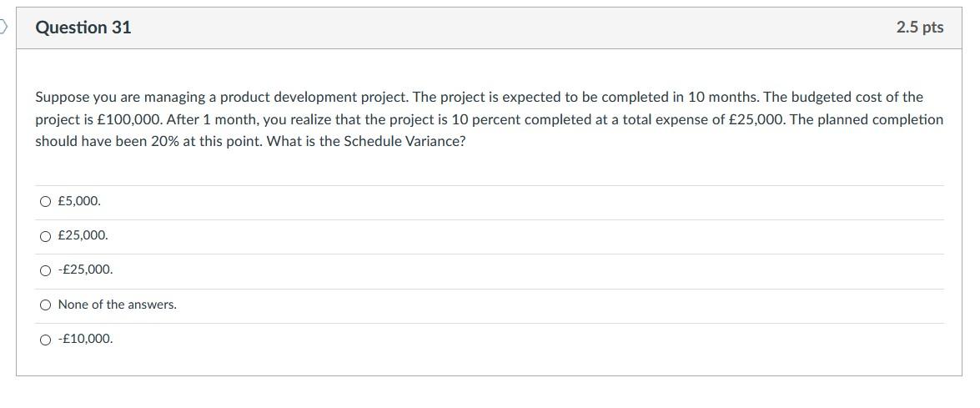Click the '£25,000.' answer label text
980x408 pixels.
point(83,236)
